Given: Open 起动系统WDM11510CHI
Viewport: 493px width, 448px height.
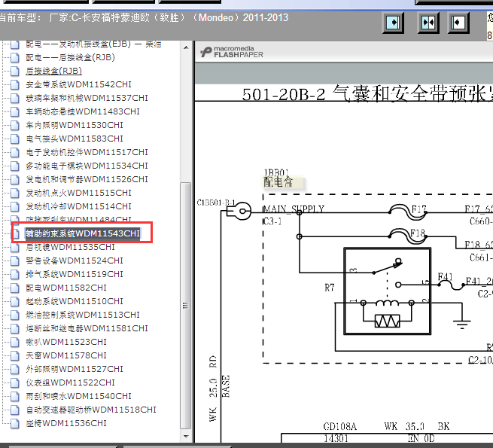Looking at the screenshot, I should pos(75,301).
